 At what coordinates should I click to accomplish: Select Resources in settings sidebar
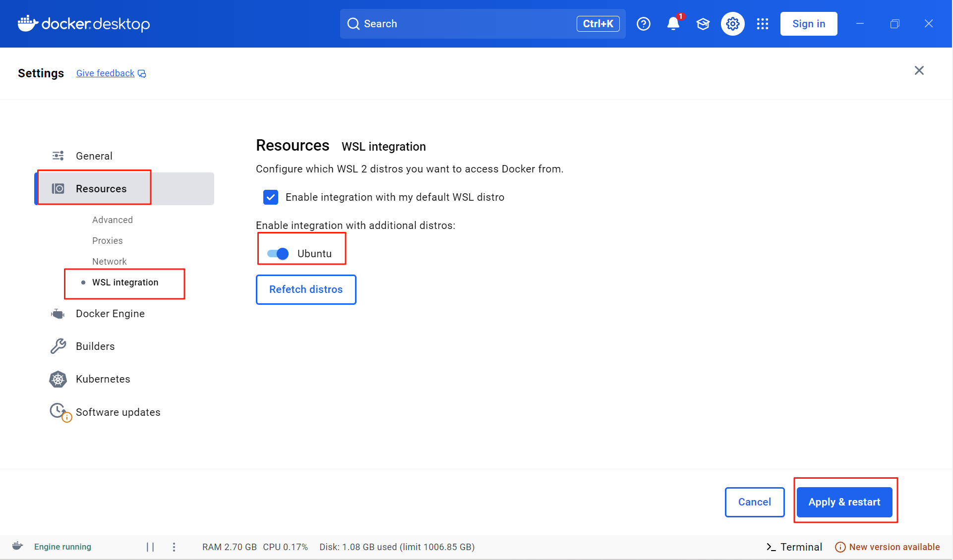(101, 189)
